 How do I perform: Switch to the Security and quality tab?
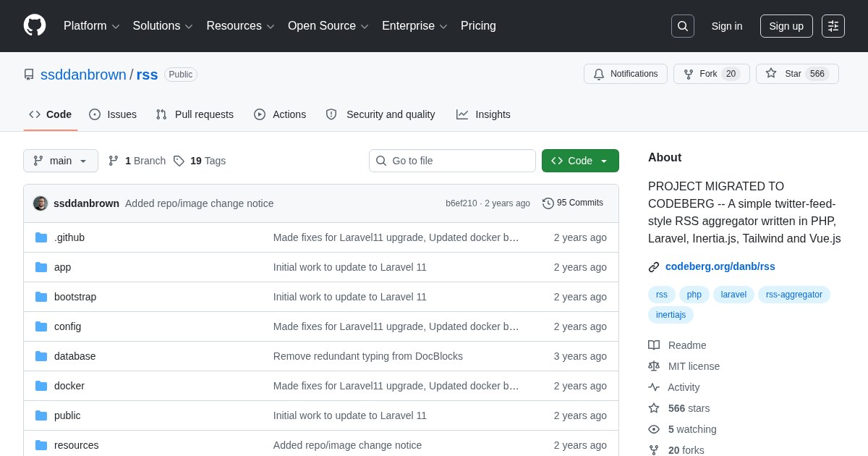click(x=380, y=114)
